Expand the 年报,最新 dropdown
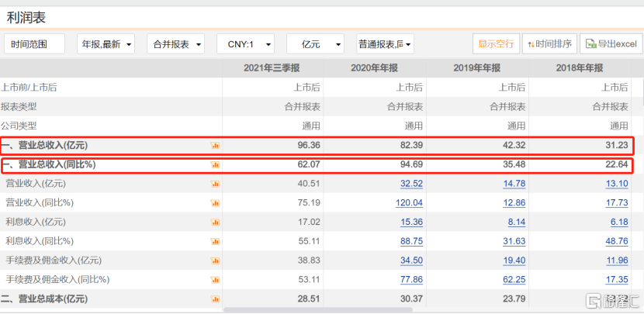 pos(106,44)
